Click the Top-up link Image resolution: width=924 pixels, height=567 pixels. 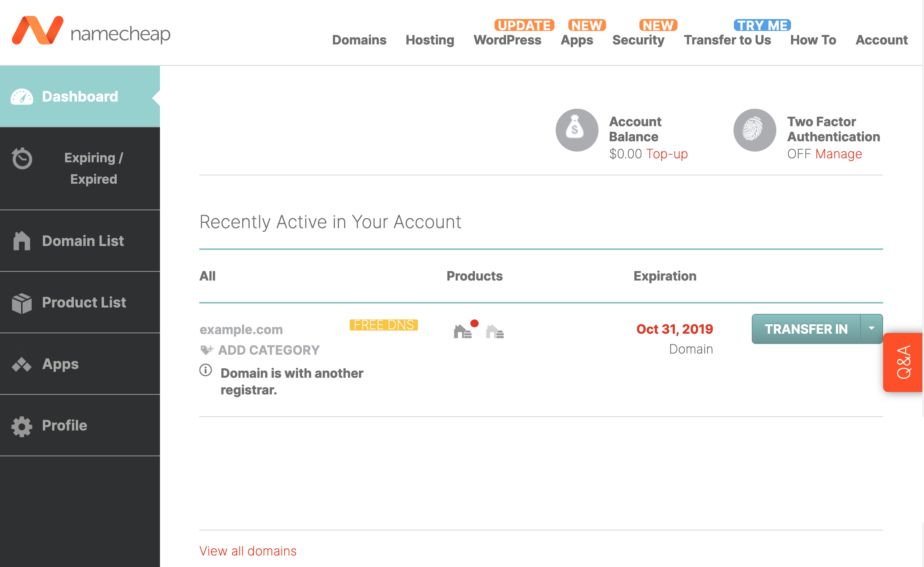[667, 154]
